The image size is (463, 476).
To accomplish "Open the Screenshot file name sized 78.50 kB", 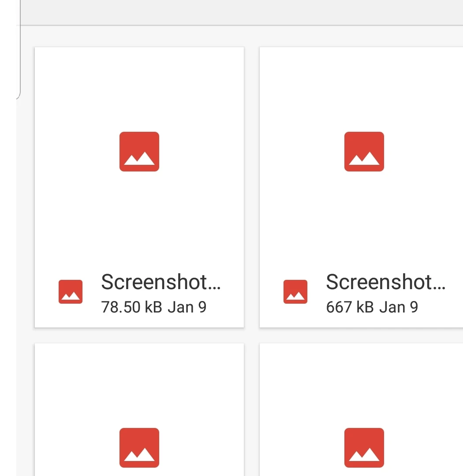I will (161, 282).
